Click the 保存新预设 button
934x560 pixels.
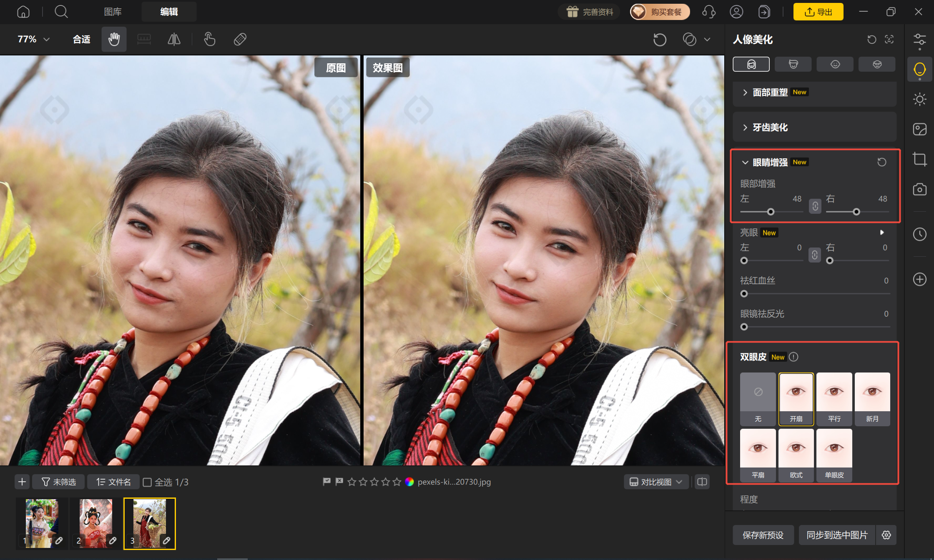click(x=763, y=535)
